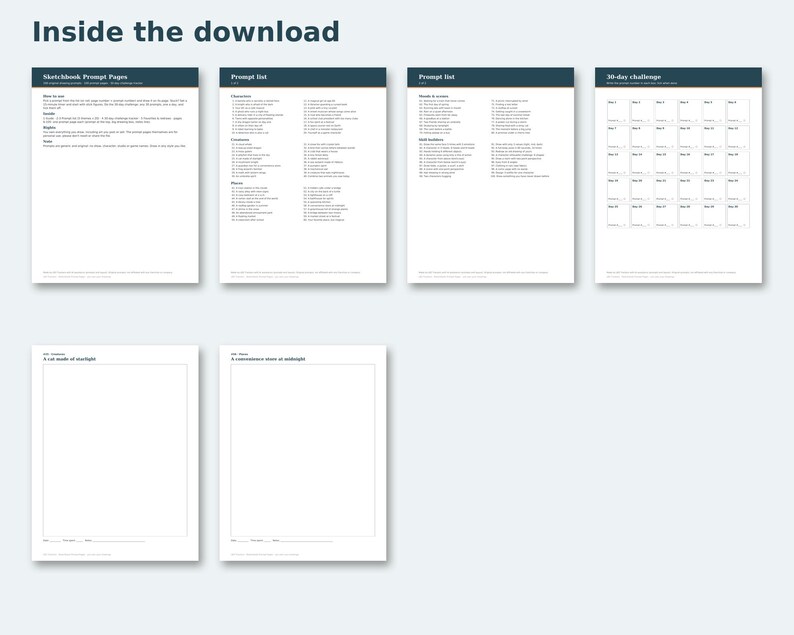Select the 'Skill builders' section heading

click(431, 140)
